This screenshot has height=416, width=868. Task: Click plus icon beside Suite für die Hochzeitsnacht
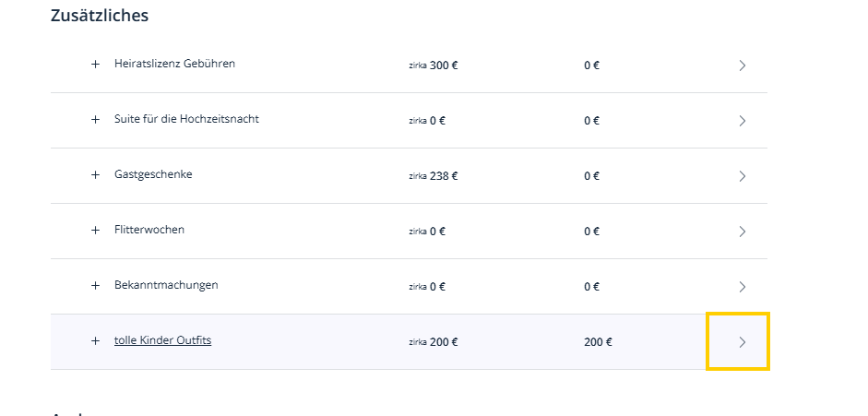tap(95, 120)
